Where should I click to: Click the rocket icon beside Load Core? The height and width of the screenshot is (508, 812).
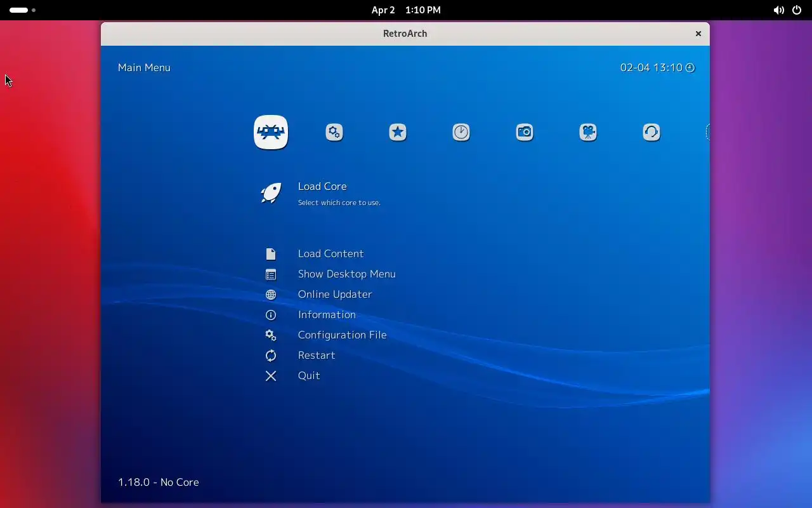click(271, 193)
